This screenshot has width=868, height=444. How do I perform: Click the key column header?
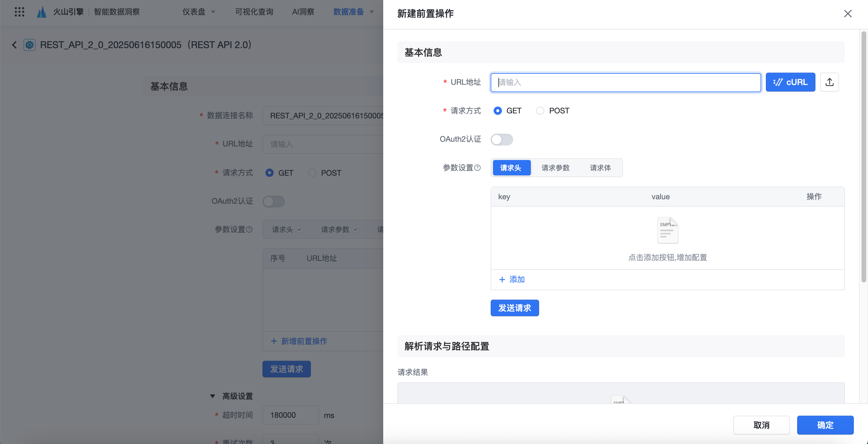504,197
